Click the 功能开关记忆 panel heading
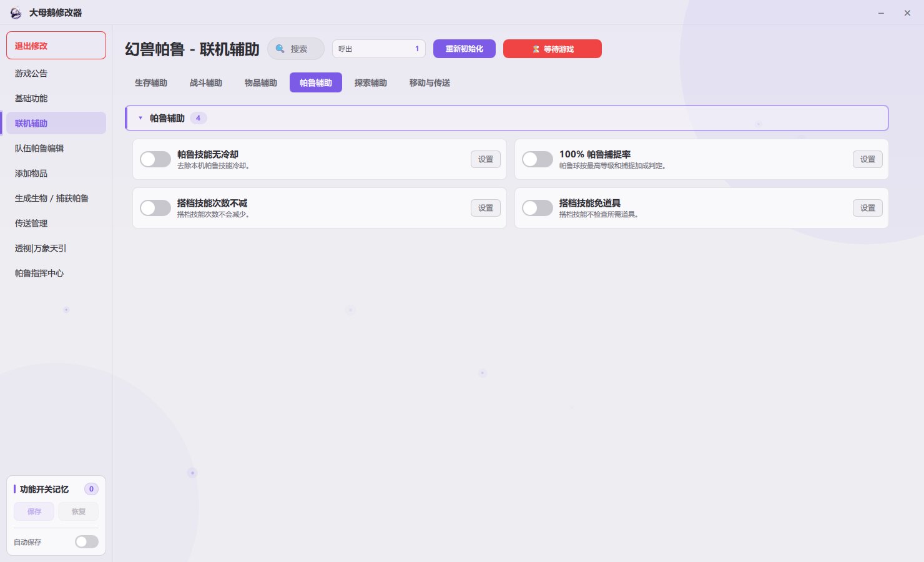924x562 pixels. click(44, 489)
